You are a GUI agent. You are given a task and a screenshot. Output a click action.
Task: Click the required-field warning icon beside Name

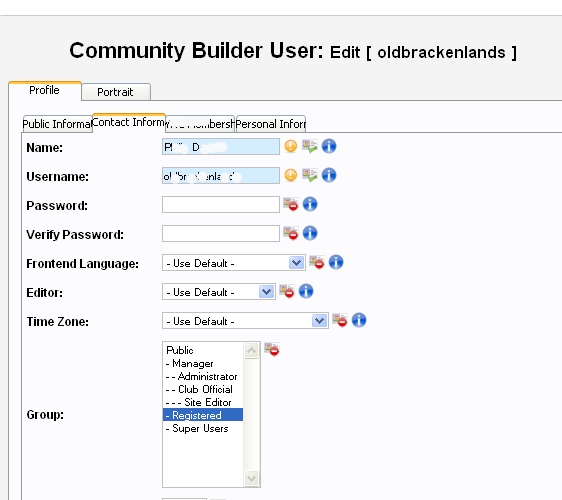point(291,146)
